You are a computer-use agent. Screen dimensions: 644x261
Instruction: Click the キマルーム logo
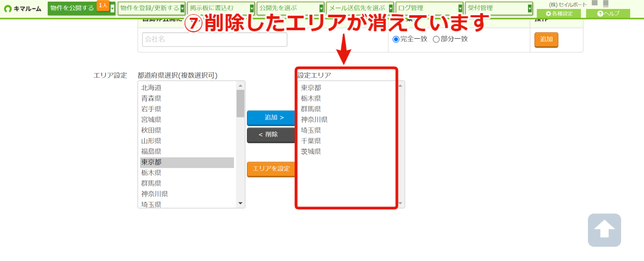tap(23, 9)
